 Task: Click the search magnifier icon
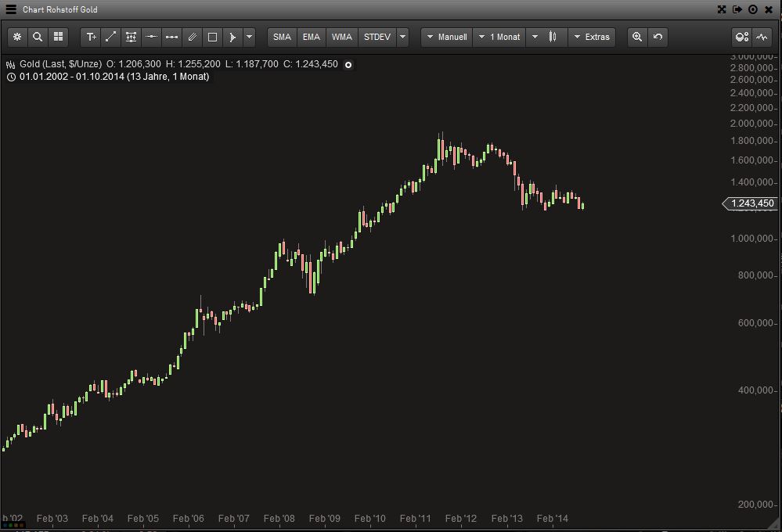38,37
